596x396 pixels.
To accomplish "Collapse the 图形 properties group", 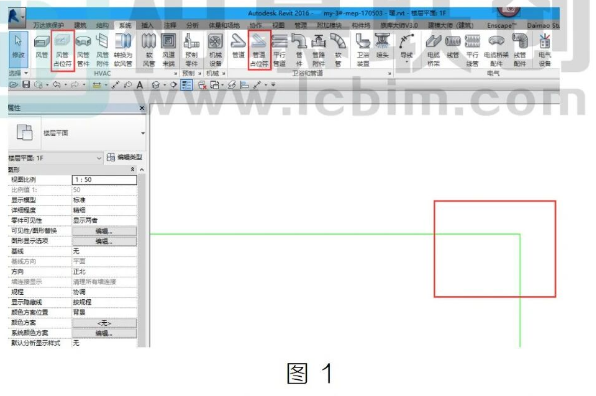I will (132, 169).
